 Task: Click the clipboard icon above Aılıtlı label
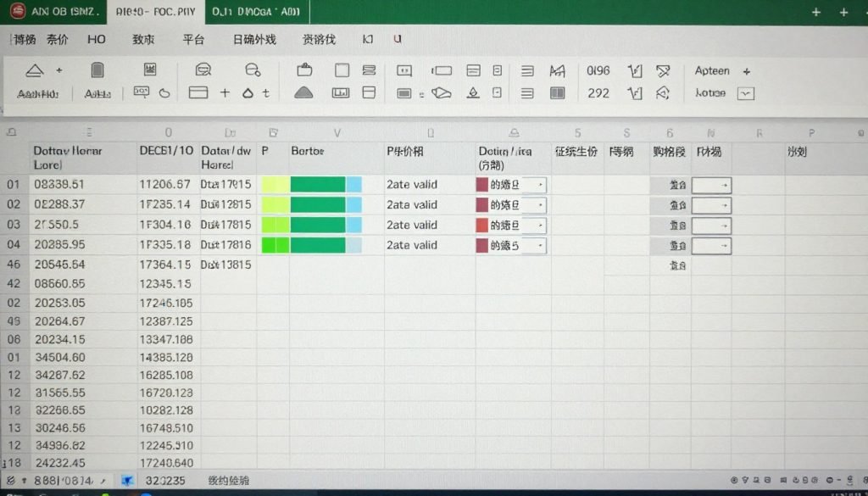97,70
